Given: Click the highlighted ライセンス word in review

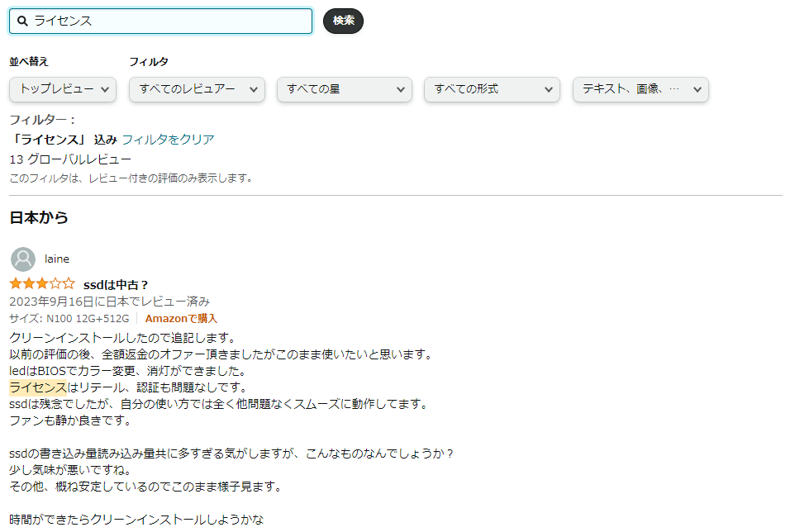Looking at the screenshot, I should click(x=37, y=387).
